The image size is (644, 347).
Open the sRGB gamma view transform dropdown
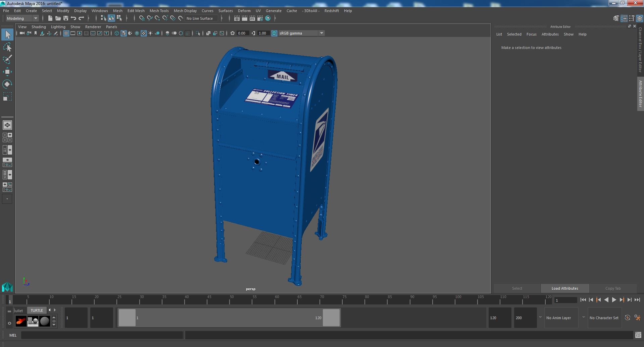(301, 33)
